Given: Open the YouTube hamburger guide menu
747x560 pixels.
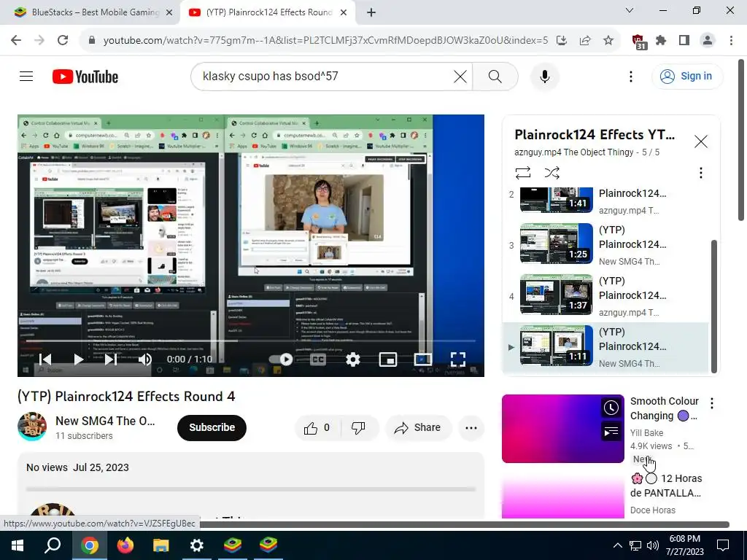Looking at the screenshot, I should [26, 76].
